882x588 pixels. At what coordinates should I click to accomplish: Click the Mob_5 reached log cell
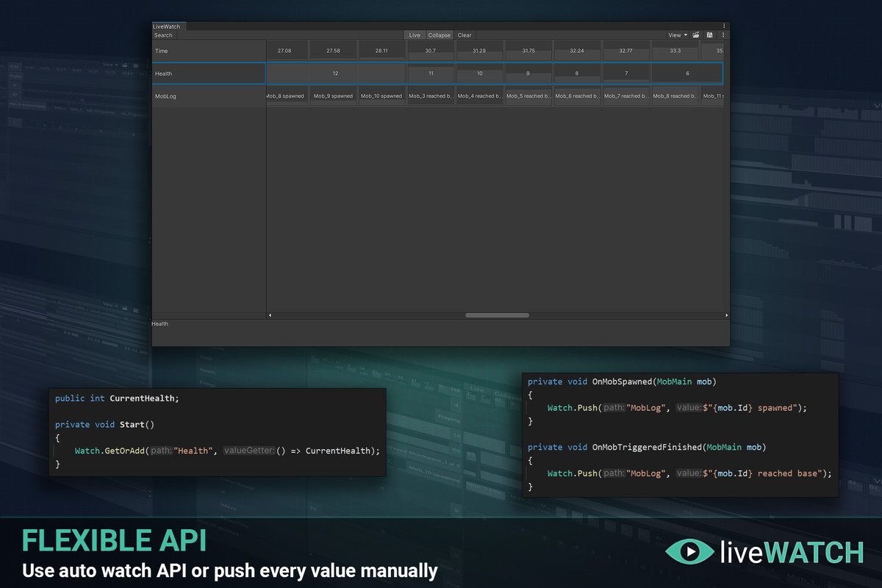tap(528, 96)
